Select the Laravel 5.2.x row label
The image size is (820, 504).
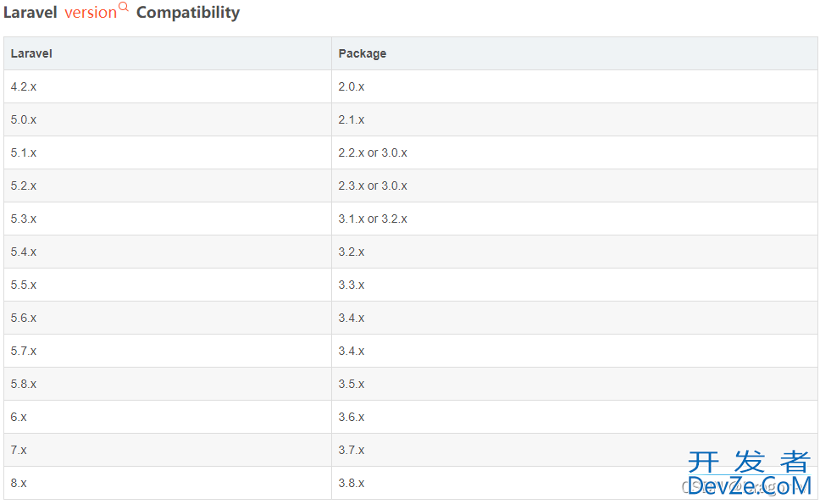pos(24,186)
